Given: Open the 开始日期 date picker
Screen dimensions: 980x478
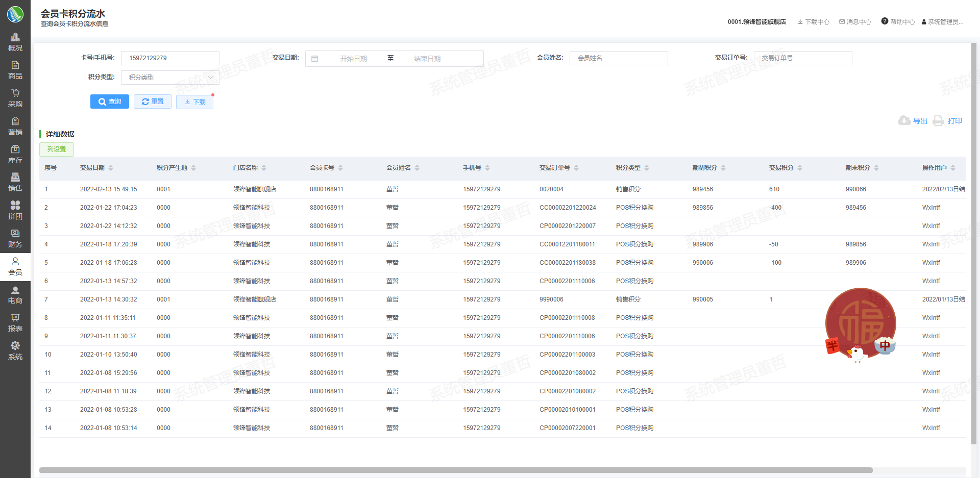Looking at the screenshot, I should click(x=353, y=59).
